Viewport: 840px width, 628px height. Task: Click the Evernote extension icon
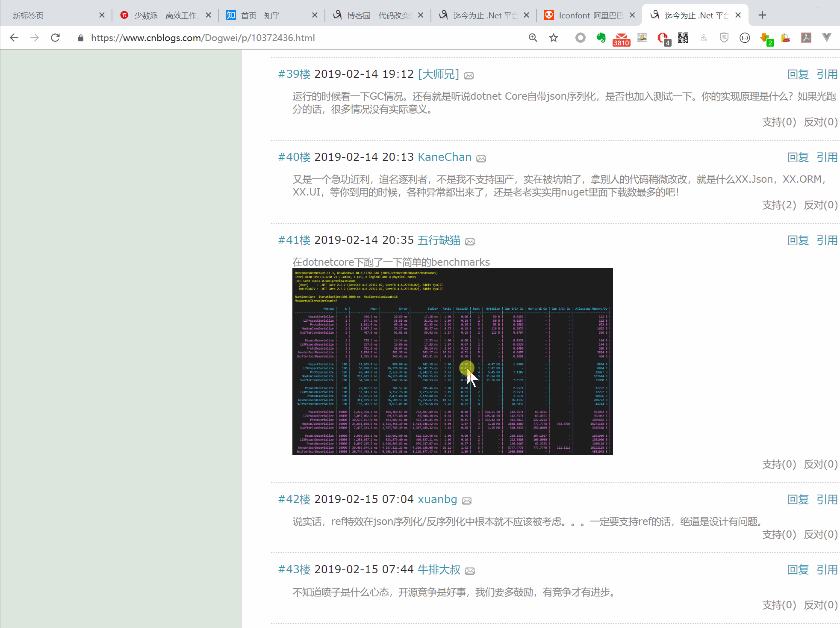click(x=601, y=38)
